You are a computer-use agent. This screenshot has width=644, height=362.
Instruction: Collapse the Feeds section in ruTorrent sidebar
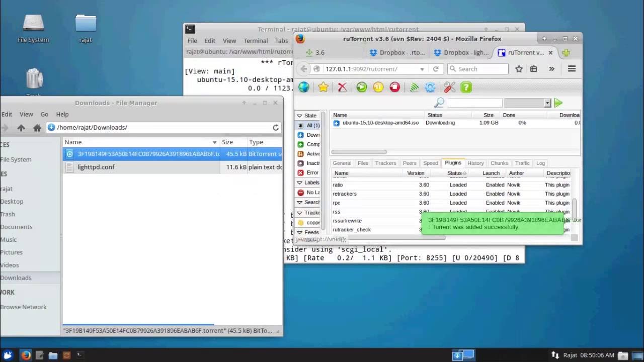[x=299, y=232]
